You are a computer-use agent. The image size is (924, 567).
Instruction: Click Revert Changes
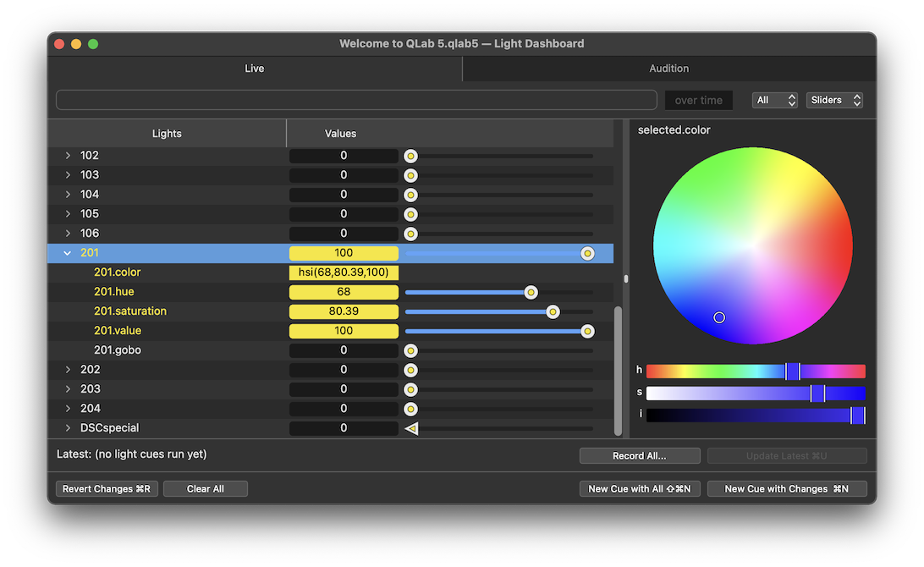pyautogui.click(x=106, y=488)
